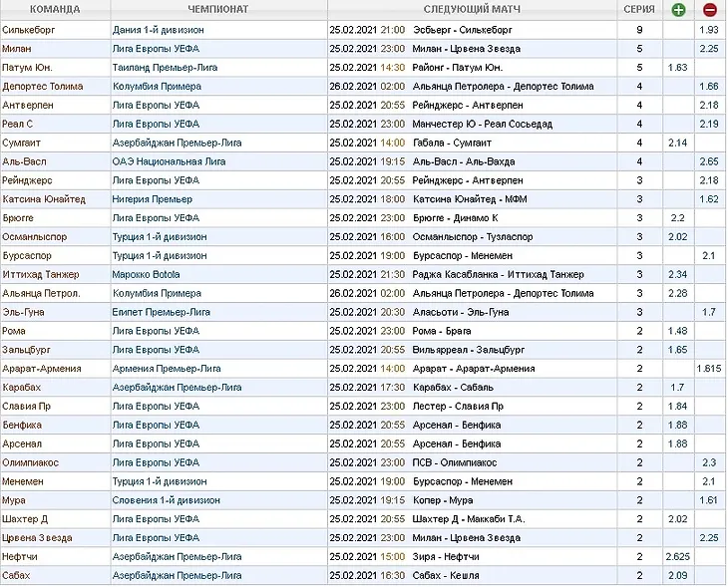
Task: Open Азербайджан Премьер-Лига link in Сумгаит row
Action: coord(177,143)
